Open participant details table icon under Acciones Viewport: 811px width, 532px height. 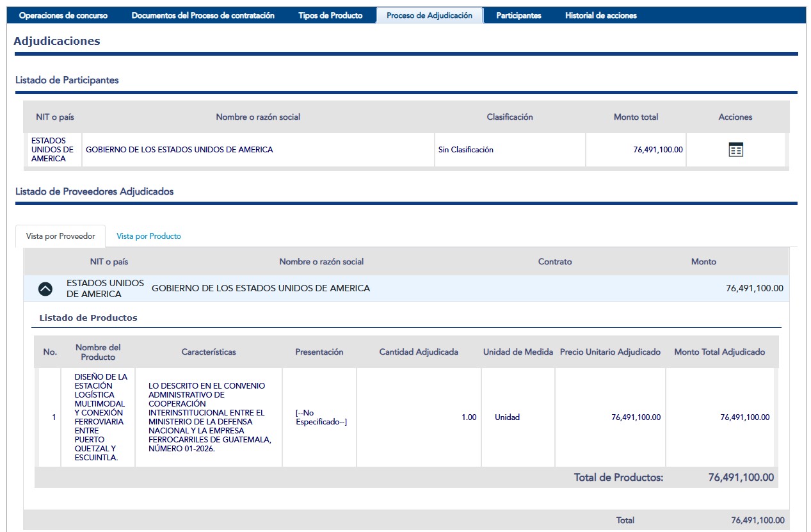point(736,150)
